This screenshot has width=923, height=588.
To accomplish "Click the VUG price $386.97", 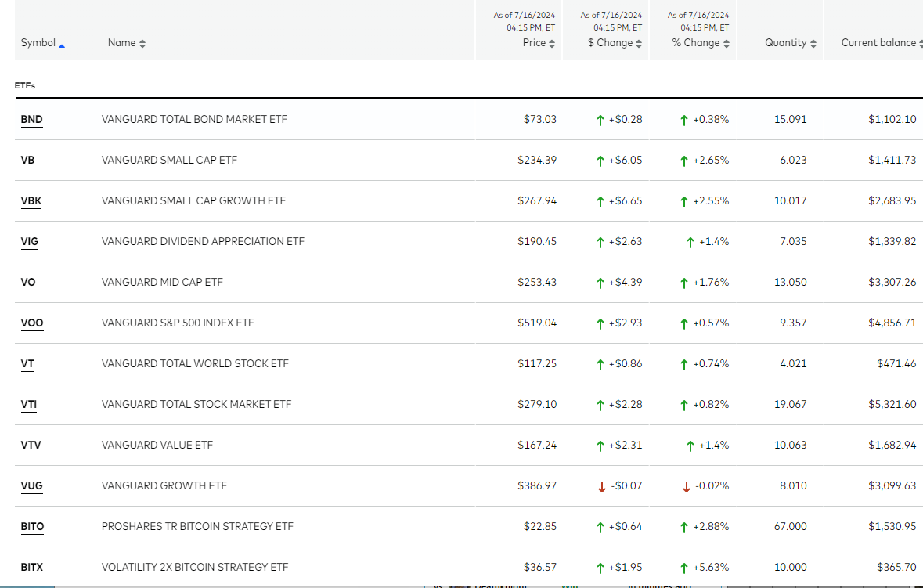I will [537, 485].
